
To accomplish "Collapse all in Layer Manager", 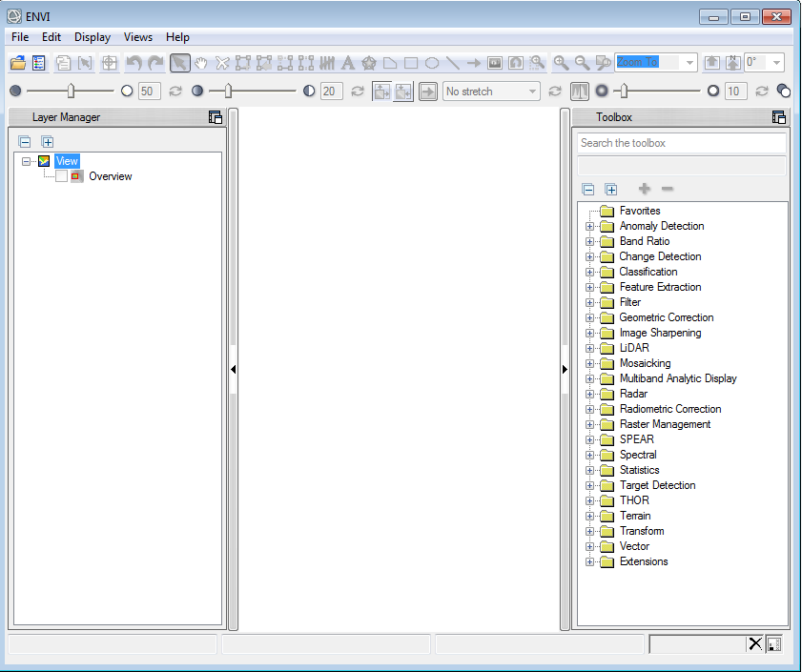I will [25, 142].
